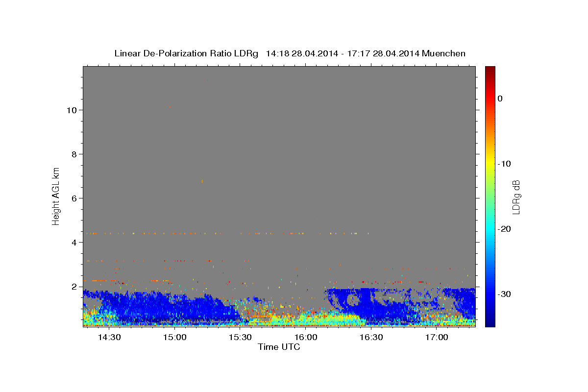Screen dimensions: 588x392
Task: Click the 16:30 time tick label
Action: 371,338
